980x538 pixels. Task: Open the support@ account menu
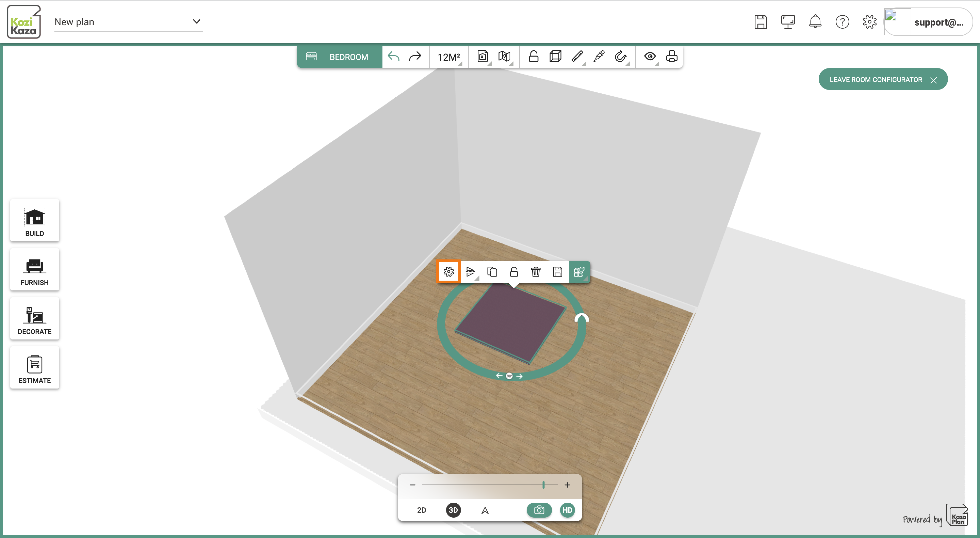click(x=928, y=22)
